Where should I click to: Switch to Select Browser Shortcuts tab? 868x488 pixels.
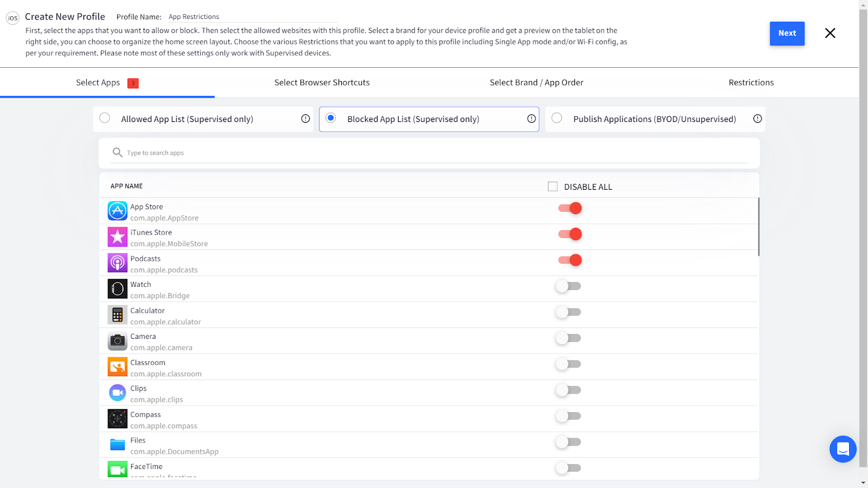pos(322,82)
